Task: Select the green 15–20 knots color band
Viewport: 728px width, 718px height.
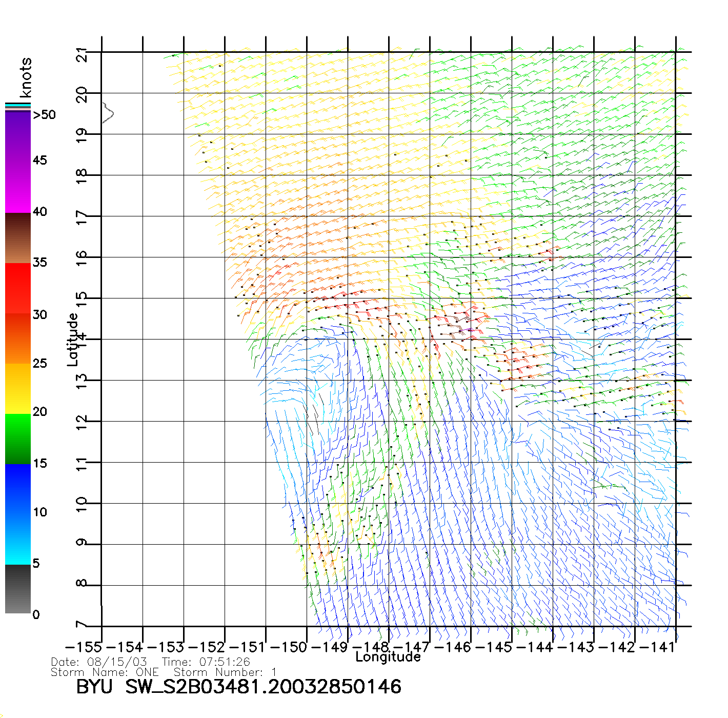Action: click(x=18, y=438)
